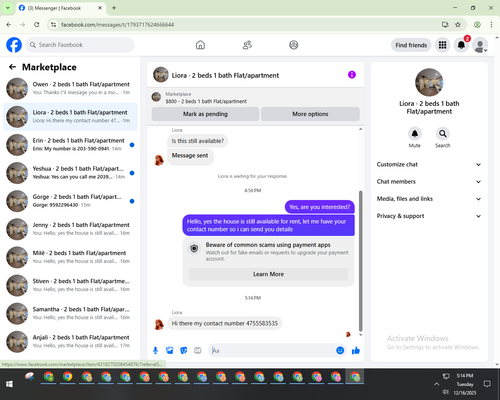Click More options button
The width and height of the screenshot is (500, 400).
click(310, 114)
